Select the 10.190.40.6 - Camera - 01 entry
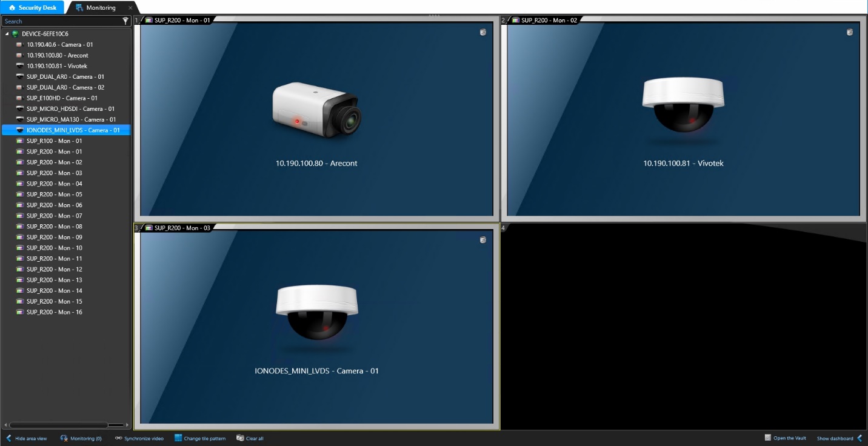 coord(59,44)
